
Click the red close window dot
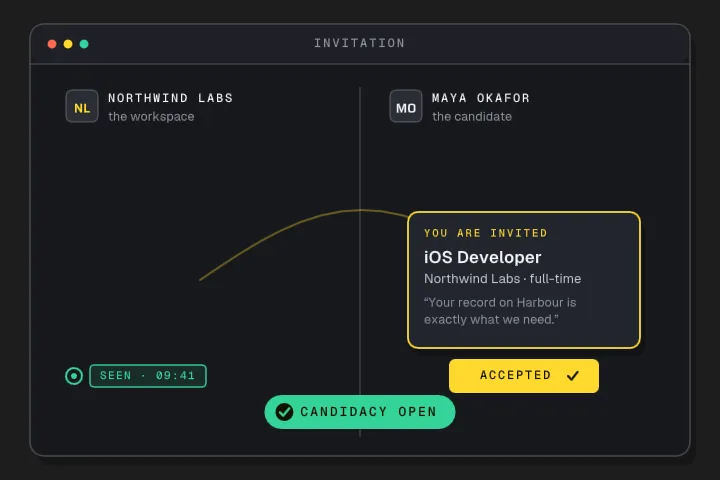coord(52,44)
